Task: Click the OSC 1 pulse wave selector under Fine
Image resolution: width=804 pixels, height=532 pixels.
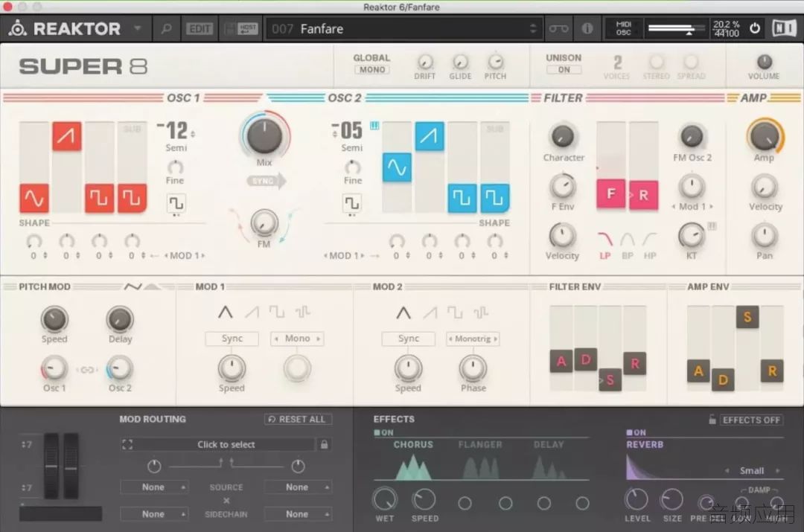Action: pyautogui.click(x=176, y=203)
